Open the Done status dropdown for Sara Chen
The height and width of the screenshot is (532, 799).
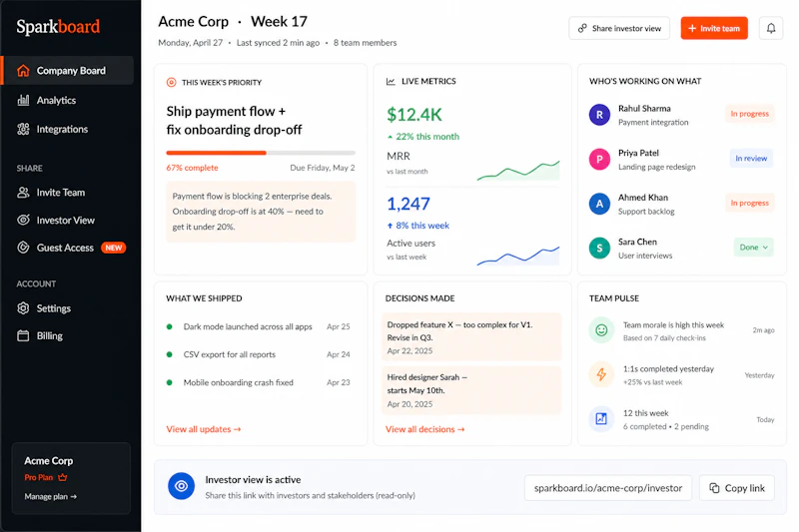(x=754, y=248)
